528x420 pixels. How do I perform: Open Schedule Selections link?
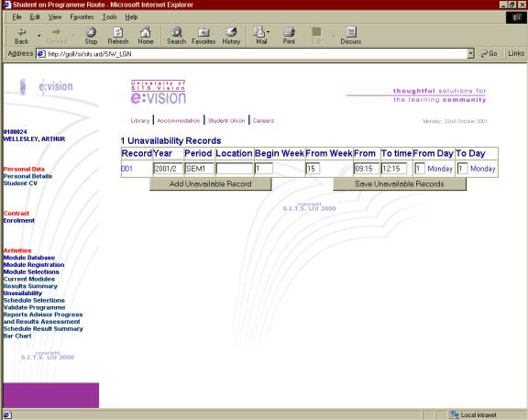pos(34,300)
